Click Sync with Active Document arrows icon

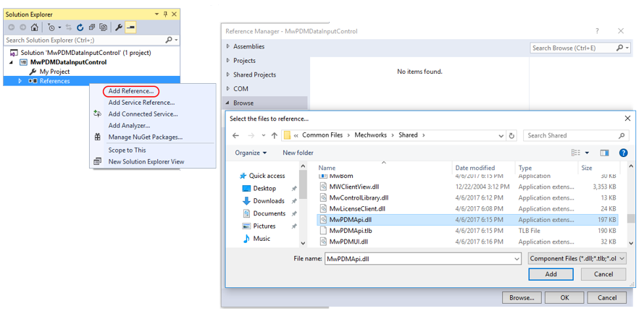[69, 27]
